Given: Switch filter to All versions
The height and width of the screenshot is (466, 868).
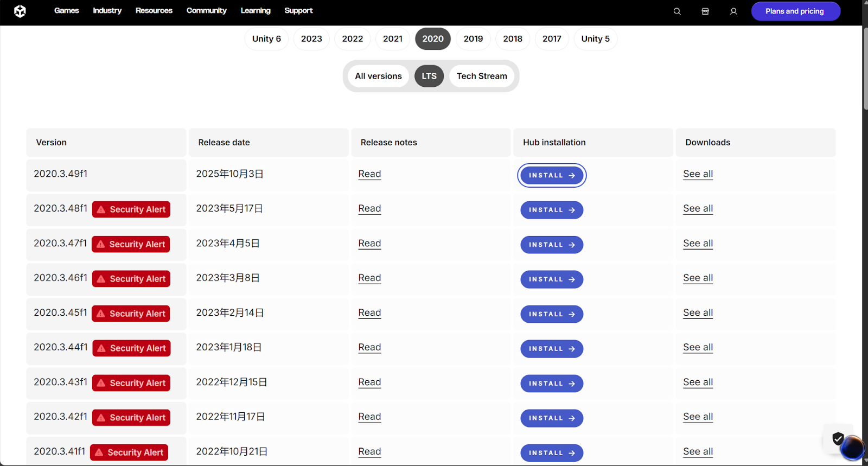Looking at the screenshot, I should click(x=378, y=76).
